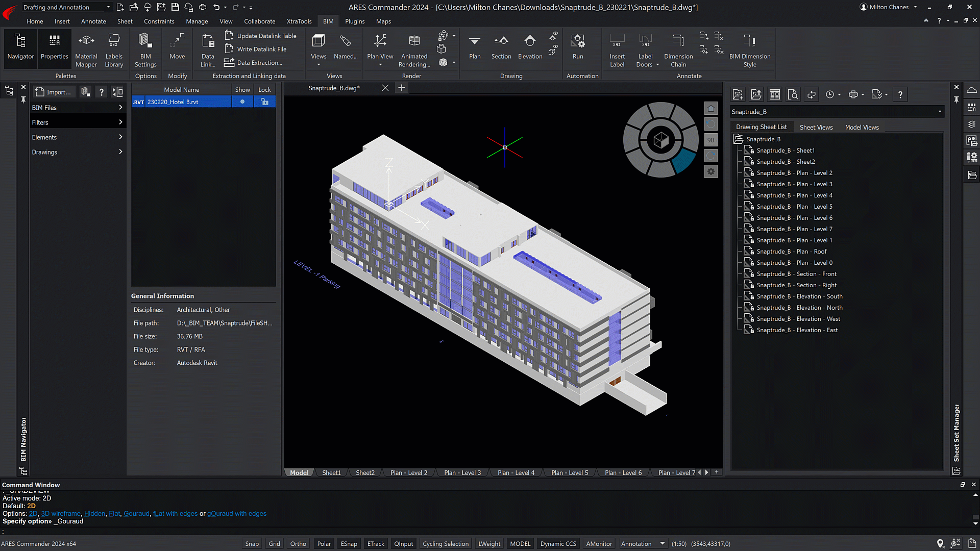Image resolution: width=980 pixels, height=551 pixels.
Task: Activate the BIM Move tool
Action: point(177,47)
